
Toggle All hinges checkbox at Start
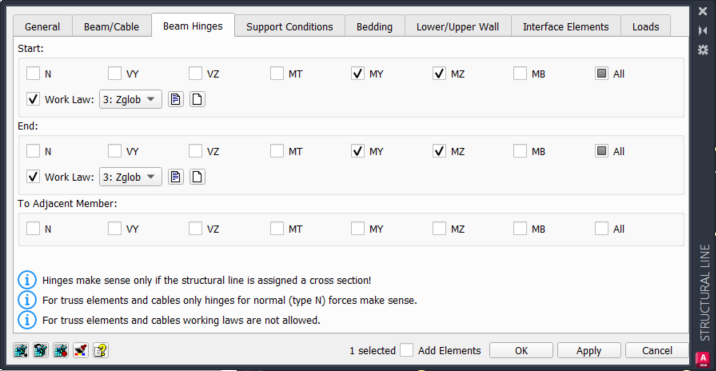click(x=602, y=73)
